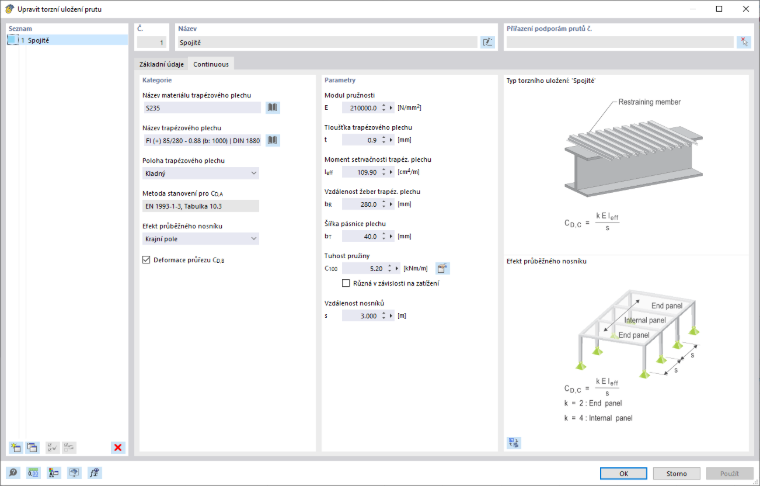Screen dimensions: 760x486
Task: Open search icon in bottom toolbar
Action: coord(13,472)
